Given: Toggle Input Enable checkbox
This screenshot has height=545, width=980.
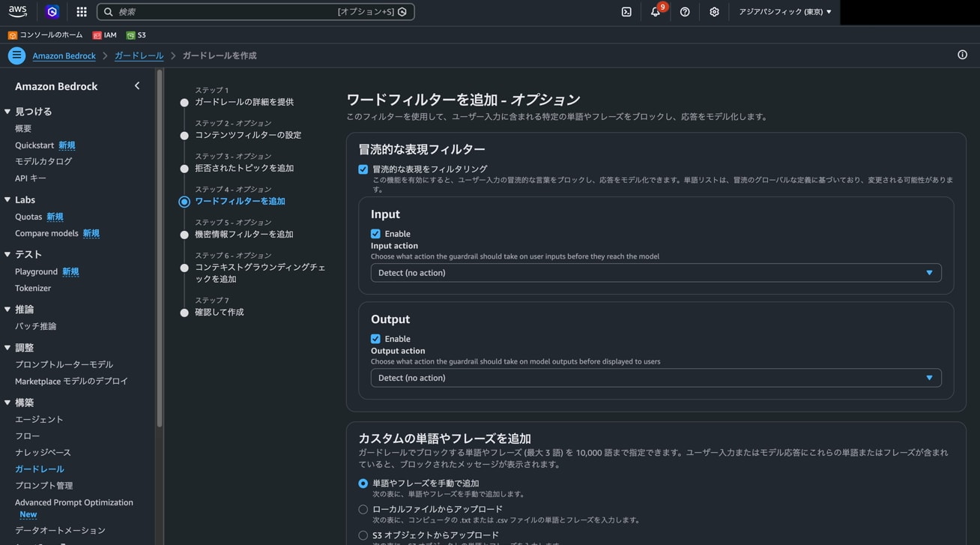Looking at the screenshot, I should pos(375,234).
